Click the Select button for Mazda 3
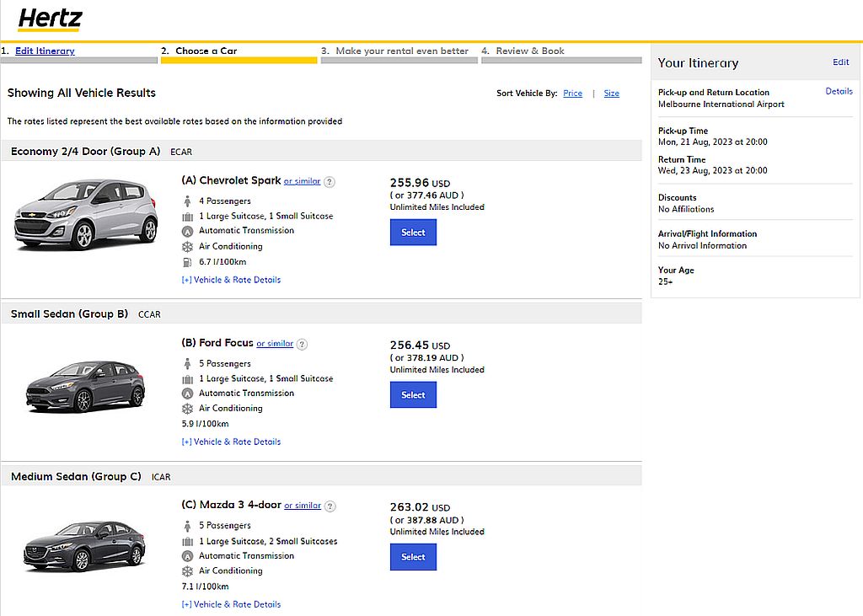863x616 pixels. point(413,556)
